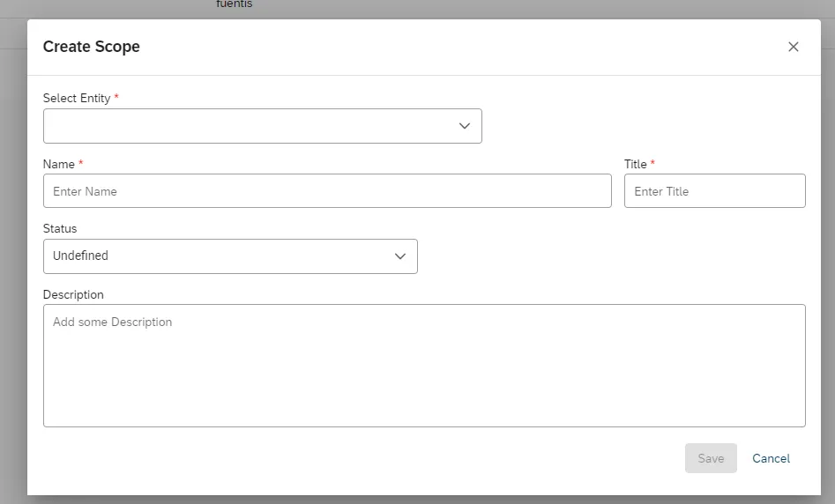Viewport: 835px width, 504px height.
Task: Click the red asterisk beside Title
Action: tap(652, 163)
